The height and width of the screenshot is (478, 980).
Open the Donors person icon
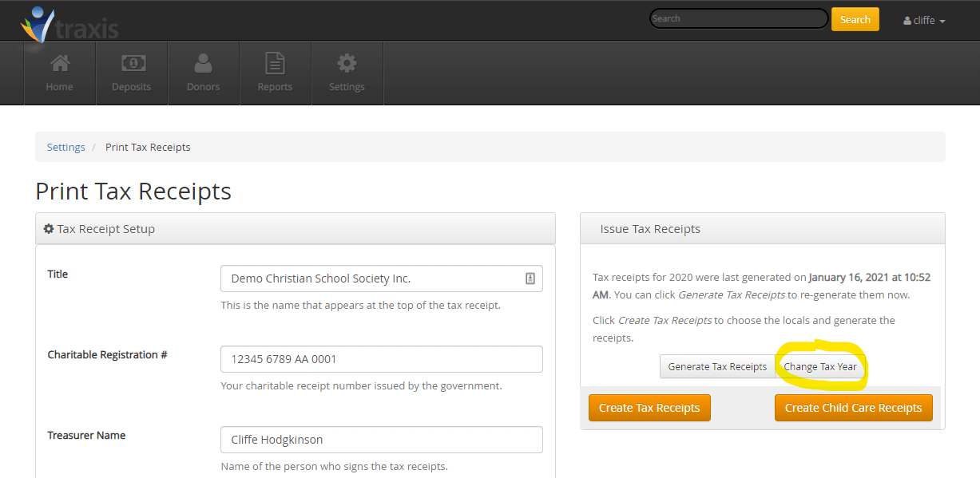click(x=203, y=63)
